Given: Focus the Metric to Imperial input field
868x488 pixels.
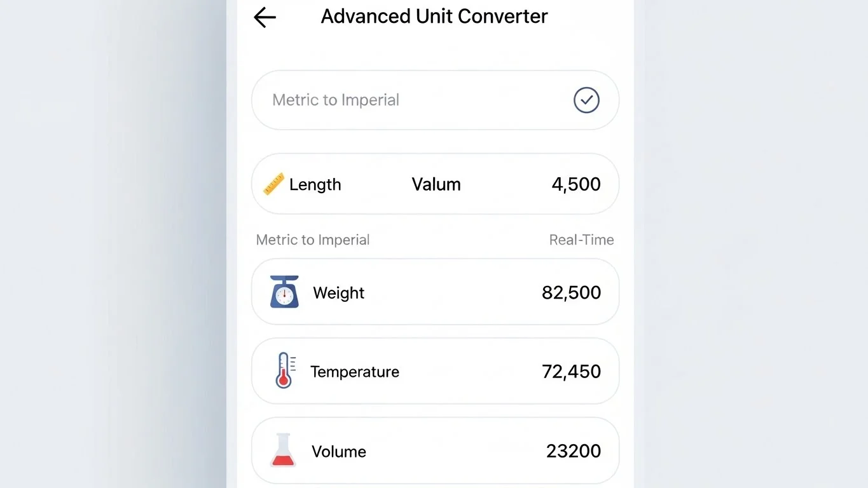Looking at the screenshot, I should click(x=407, y=100).
